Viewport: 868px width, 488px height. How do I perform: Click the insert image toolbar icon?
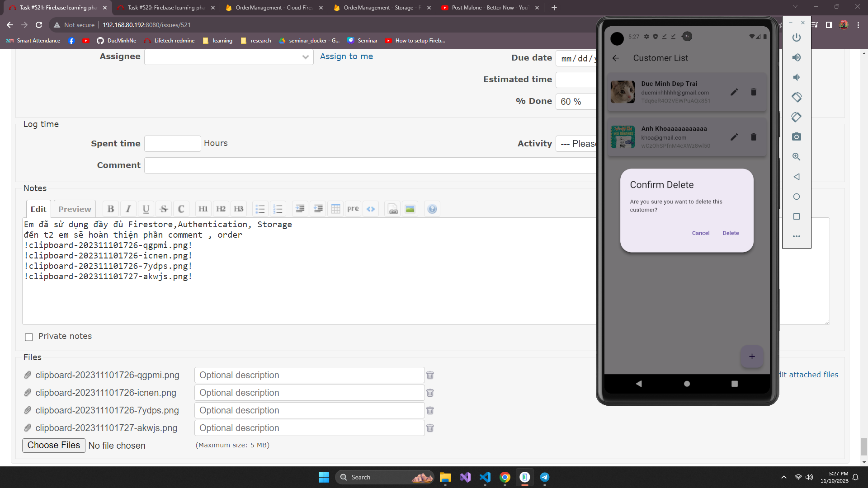click(x=410, y=209)
